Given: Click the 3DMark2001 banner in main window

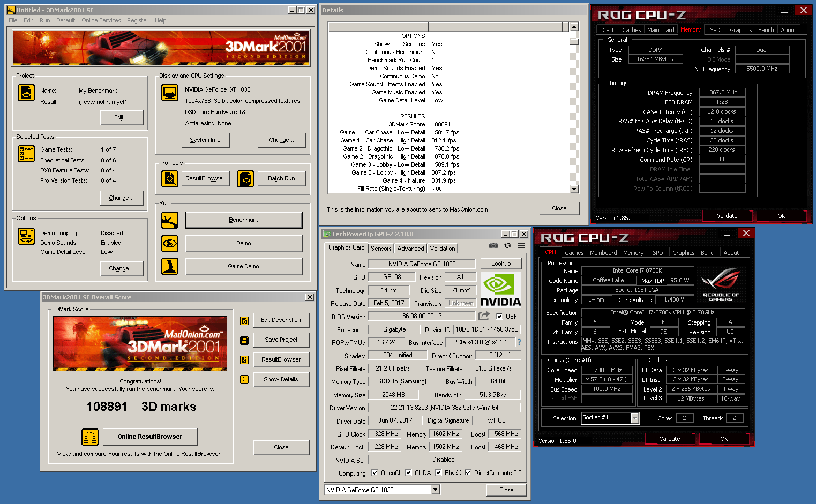Looking at the screenshot, I should tap(161, 48).
